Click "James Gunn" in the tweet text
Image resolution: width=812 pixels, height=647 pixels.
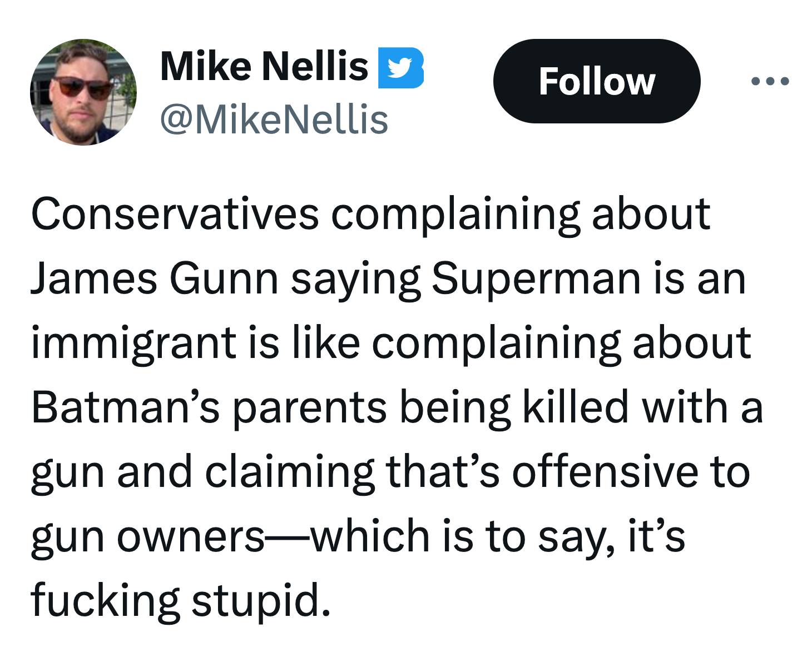(x=155, y=278)
